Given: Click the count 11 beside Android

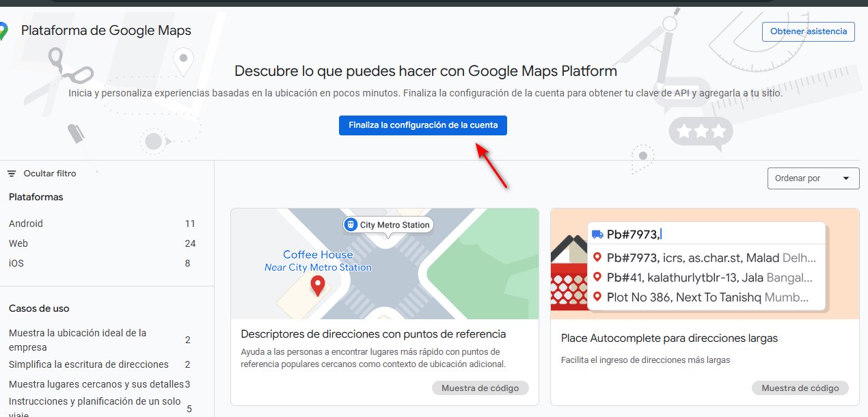Looking at the screenshot, I should (x=190, y=224).
